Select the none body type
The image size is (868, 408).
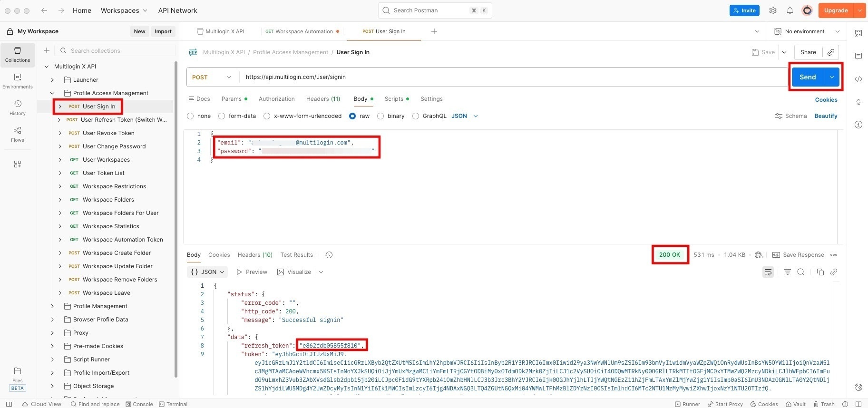[190, 116]
